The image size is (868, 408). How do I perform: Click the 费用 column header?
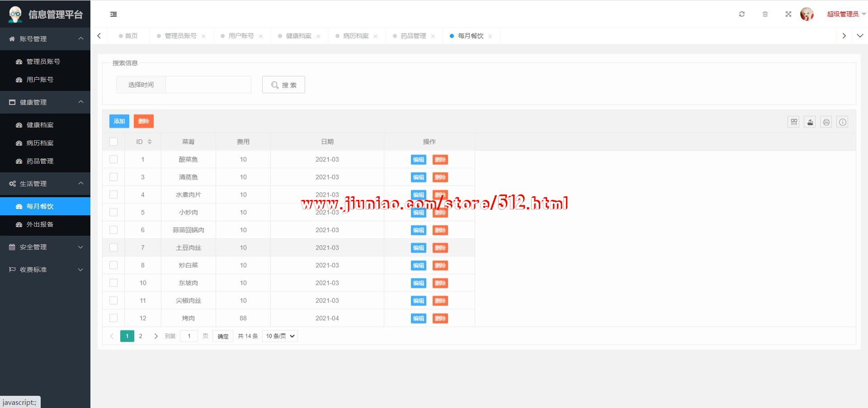tap(243, 142)
